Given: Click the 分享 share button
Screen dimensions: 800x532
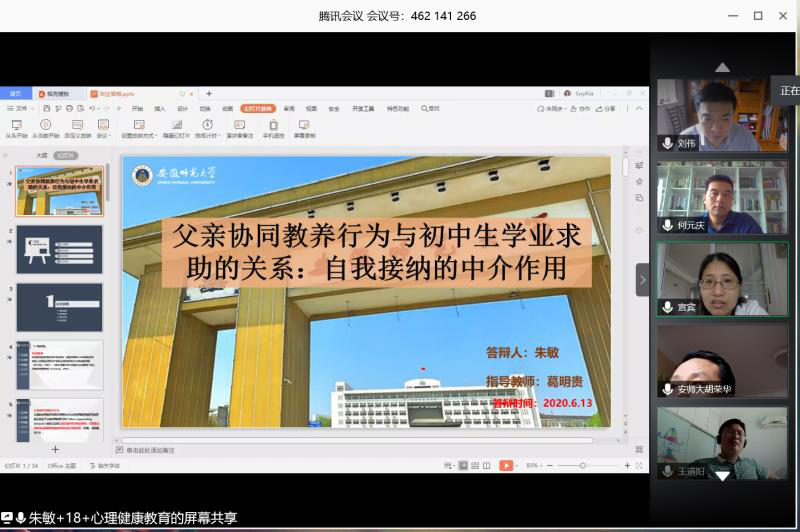Looking at the screenshot, I should coord(606,108).
